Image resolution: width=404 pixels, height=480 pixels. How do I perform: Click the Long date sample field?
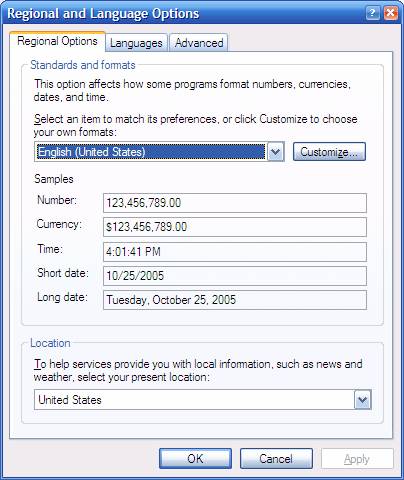tap(235, 300)
